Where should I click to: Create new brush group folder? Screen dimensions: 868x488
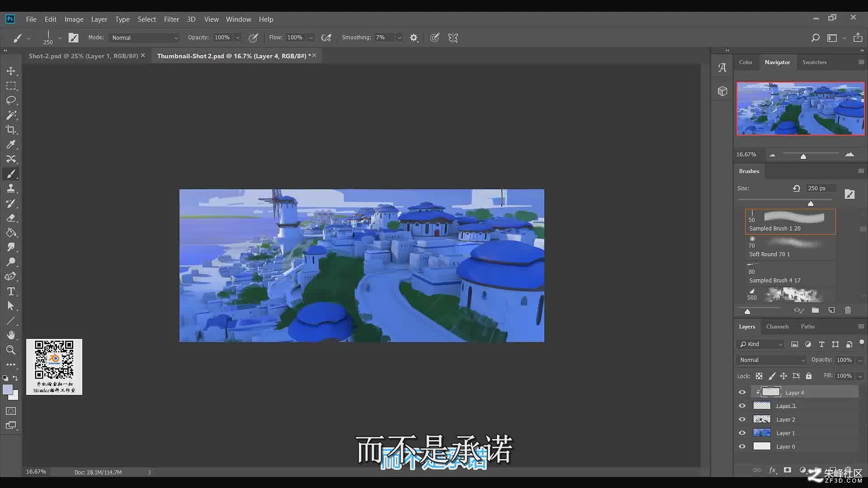coord(815,310)
